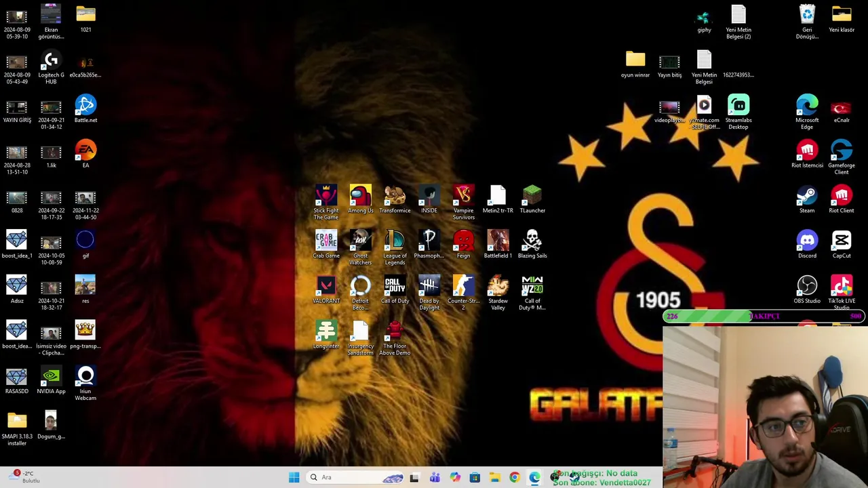Open the Feign game shortcut

463,245
